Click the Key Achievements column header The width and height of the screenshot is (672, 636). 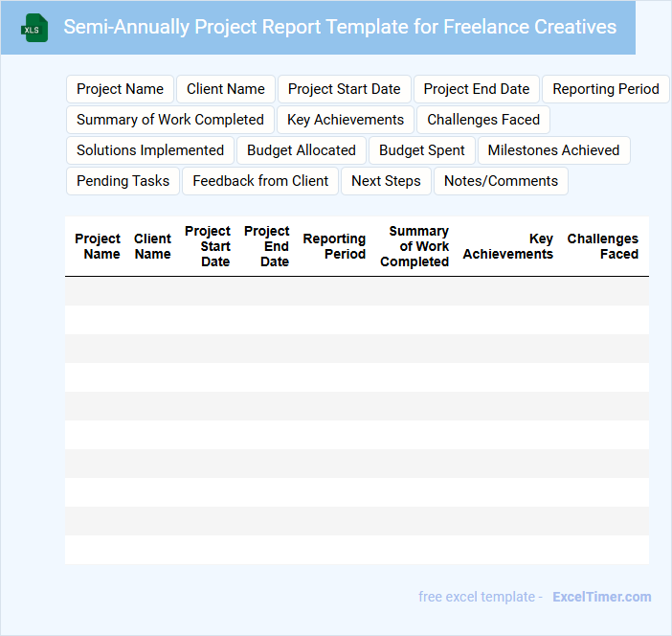[508, 246]
